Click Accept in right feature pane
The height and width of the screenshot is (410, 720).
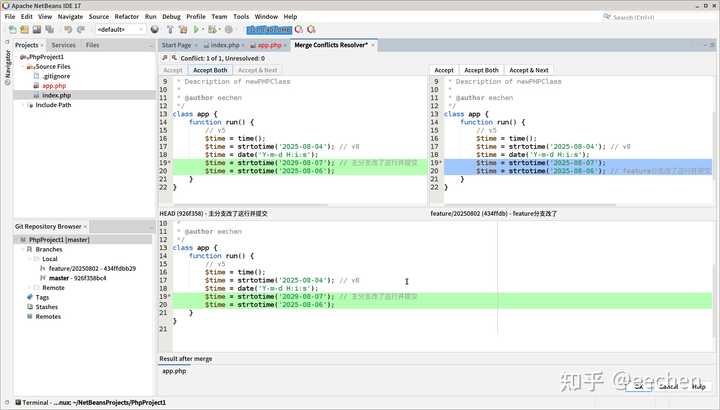point(444,70)
